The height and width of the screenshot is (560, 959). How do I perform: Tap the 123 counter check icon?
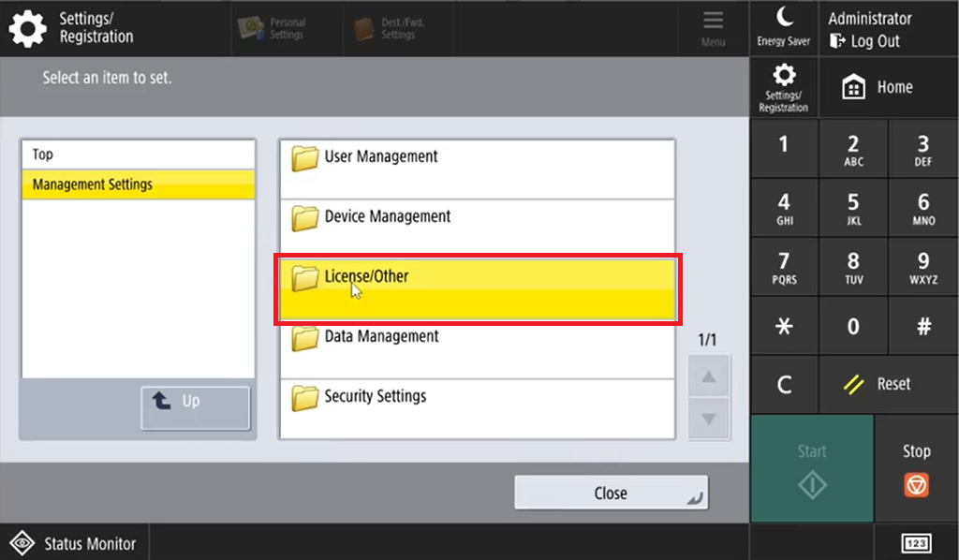click(x=916, y=543)
